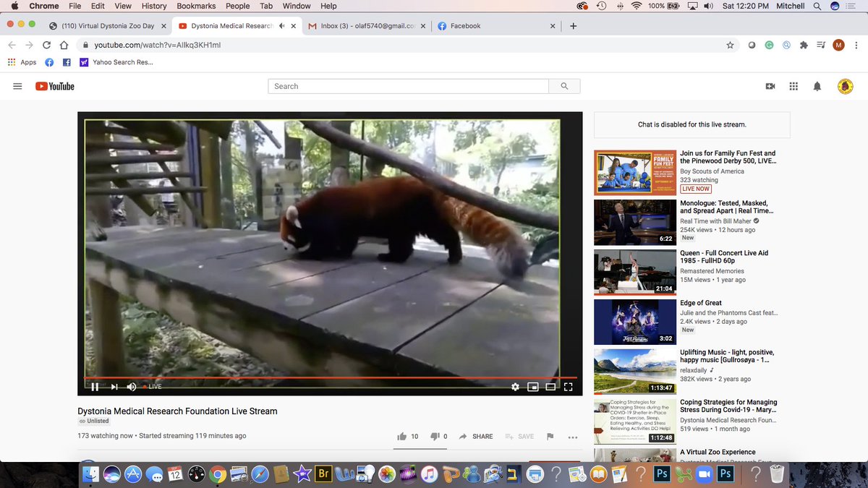The width and height of the screenshot is (868, 488).
Task: Open Zoom app in Dock
Action: (705, 474)
